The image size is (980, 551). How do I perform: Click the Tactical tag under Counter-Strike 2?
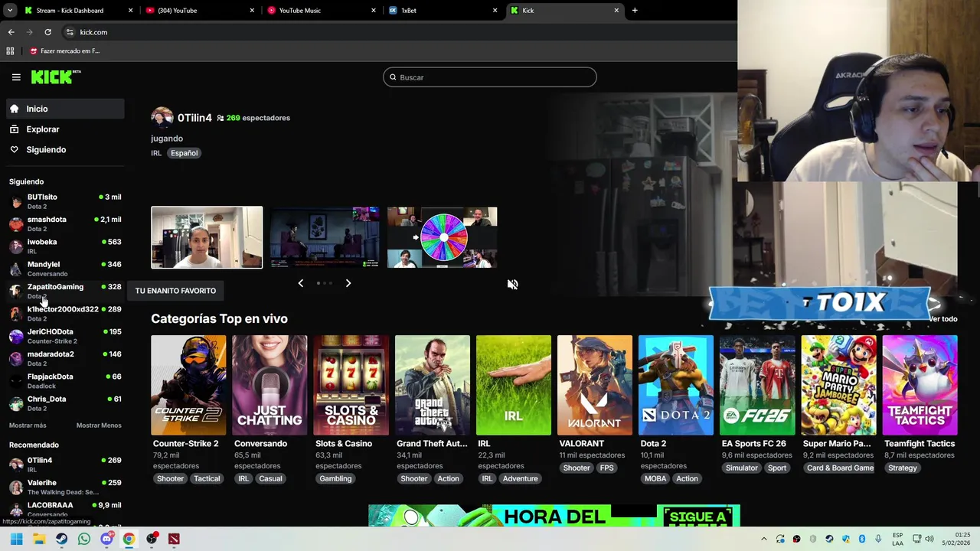(207, 478)
